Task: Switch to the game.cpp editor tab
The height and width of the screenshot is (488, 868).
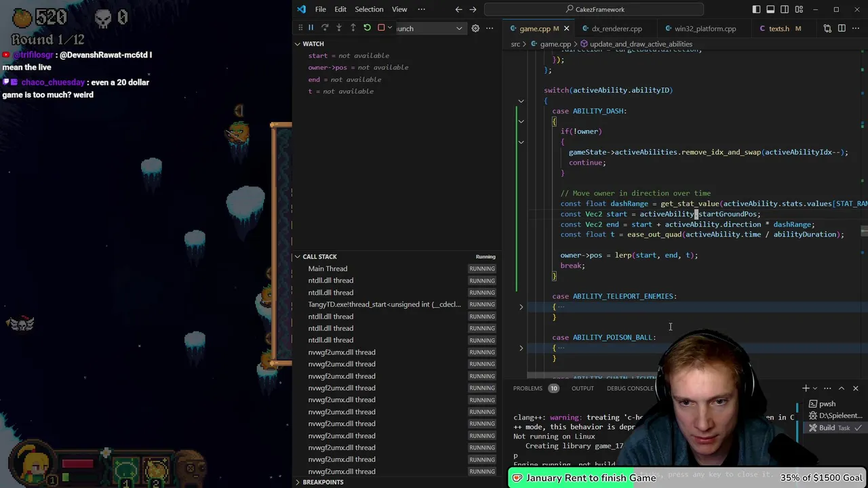Action: [x=534, y=28]
